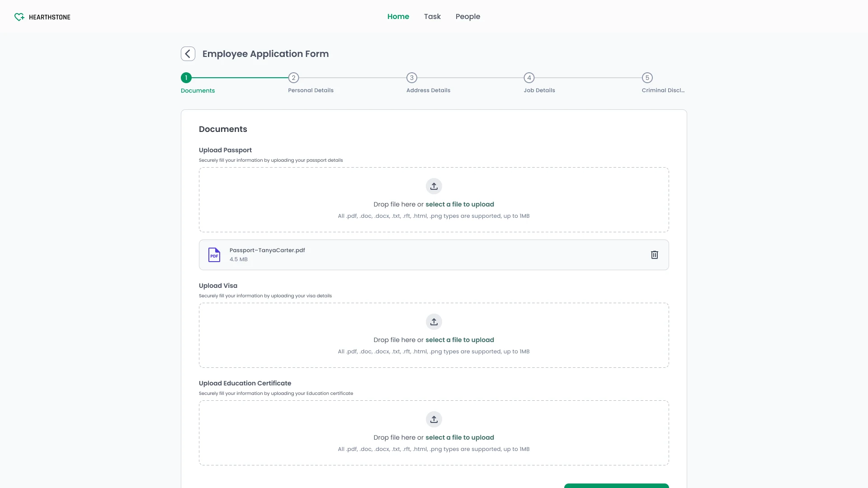Click the Hearthstone heart logo icon
868x488 pixels.
pyautogui.click(x=19, y=17)
